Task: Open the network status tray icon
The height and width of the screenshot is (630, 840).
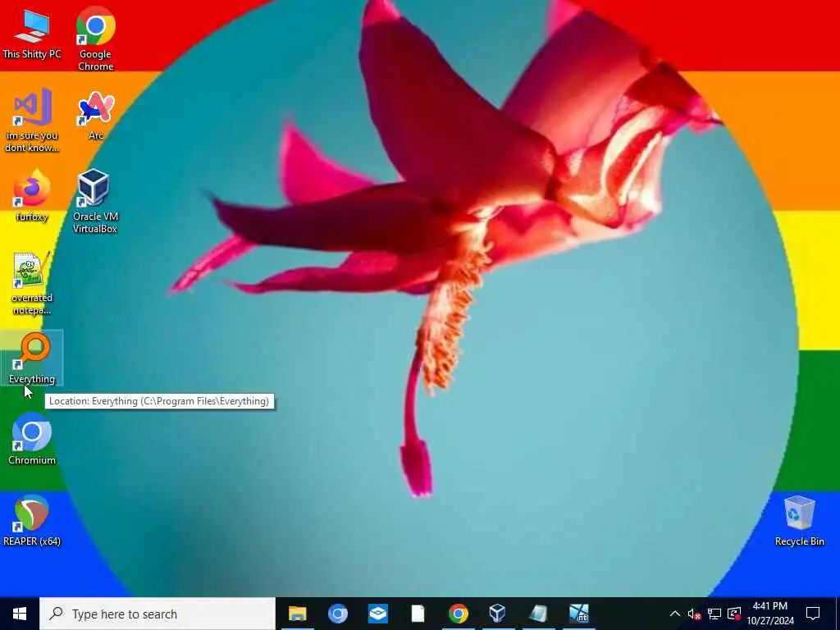Action: click(714, 614)
